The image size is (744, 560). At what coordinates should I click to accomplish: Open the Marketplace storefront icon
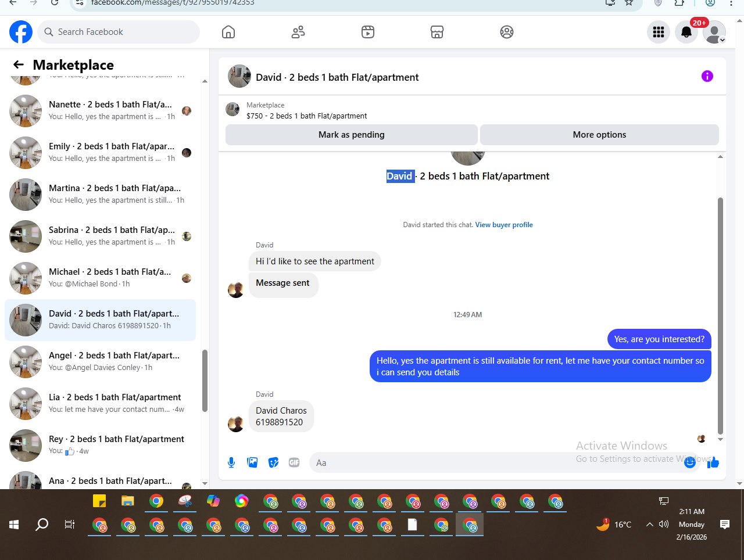pos(437,32)
